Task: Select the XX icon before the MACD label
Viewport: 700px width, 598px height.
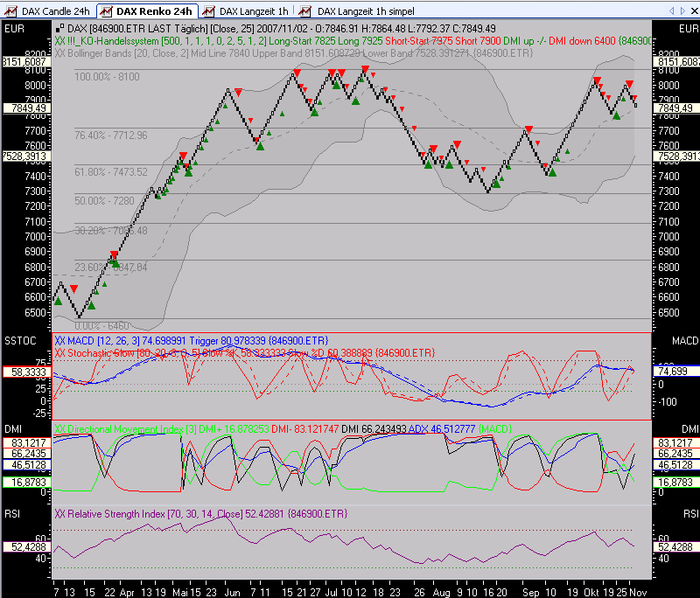Action: click(58, 341)
